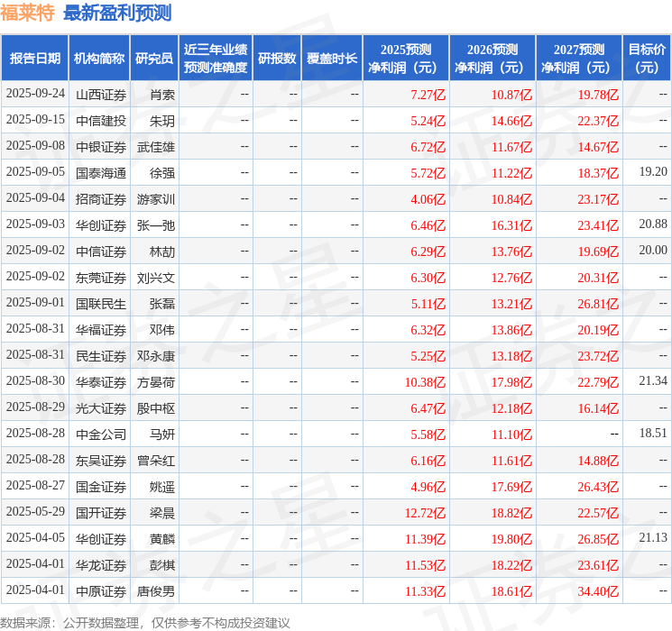Click the 目标价 column header

(647, 59)
